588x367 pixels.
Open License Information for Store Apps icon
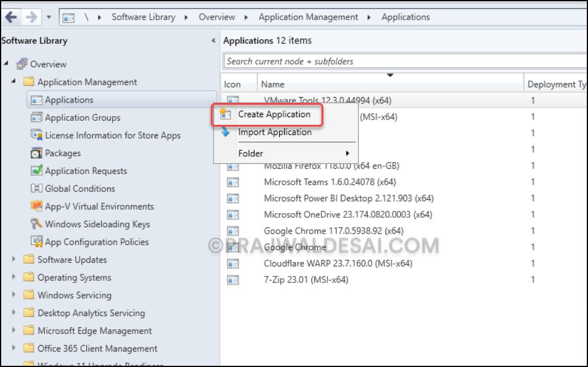click(x=36, y=135)
